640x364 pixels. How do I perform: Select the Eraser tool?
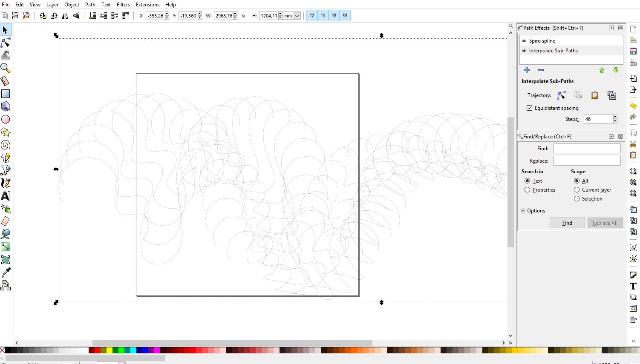[x=6, y=221]
